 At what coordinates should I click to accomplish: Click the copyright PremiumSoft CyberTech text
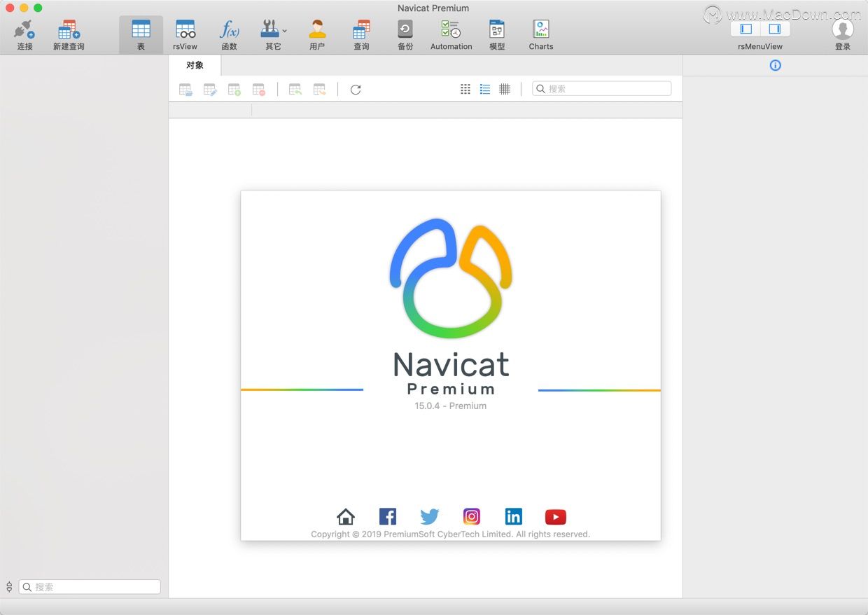point(450,534)
